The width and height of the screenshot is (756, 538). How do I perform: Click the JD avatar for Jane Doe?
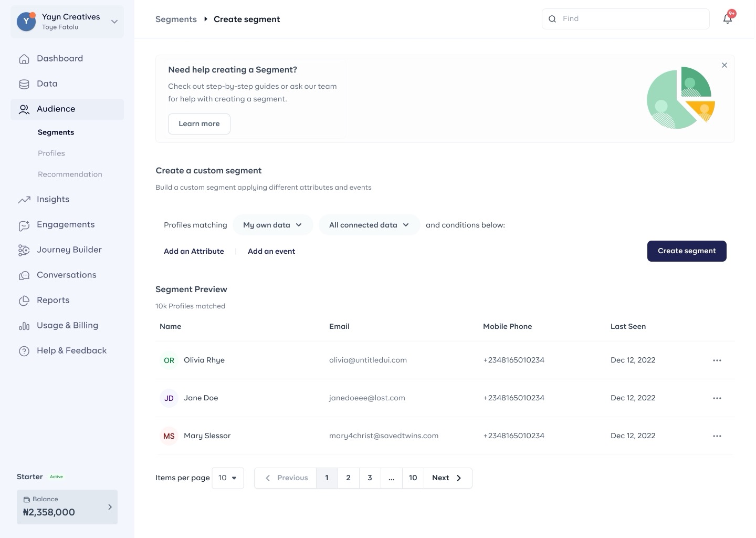(x=169, y=398)
